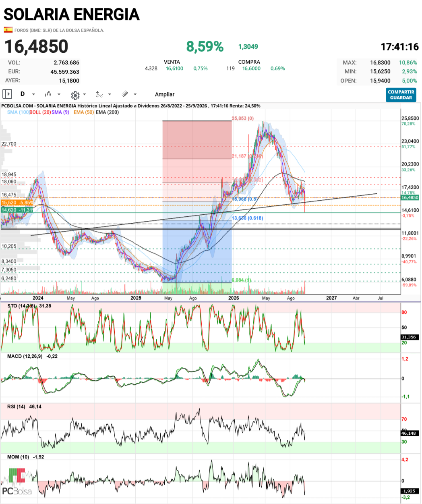The width and height of the screenshot is (422, 504).
Task: Click the MOM (10) indicator label
Action: (x=18, y=457)
